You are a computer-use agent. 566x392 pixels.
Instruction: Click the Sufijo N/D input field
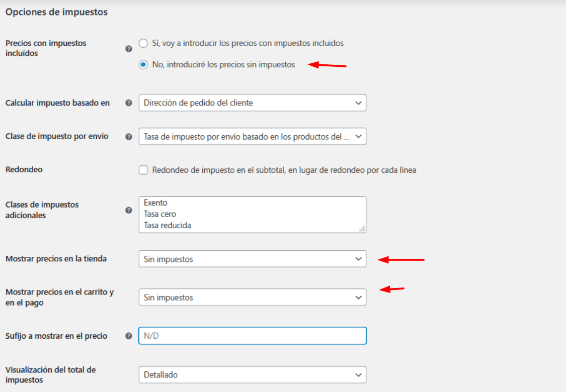point(253,336)
